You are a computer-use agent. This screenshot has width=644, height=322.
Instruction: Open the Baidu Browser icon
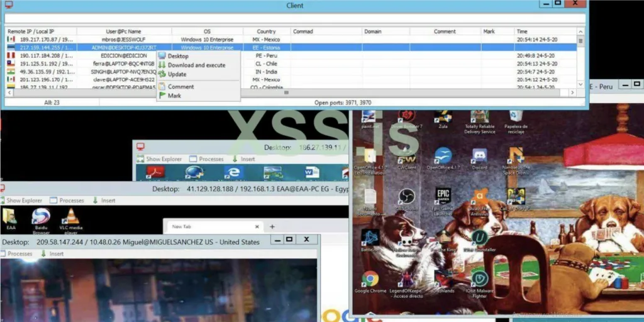(x=41, y=221)
